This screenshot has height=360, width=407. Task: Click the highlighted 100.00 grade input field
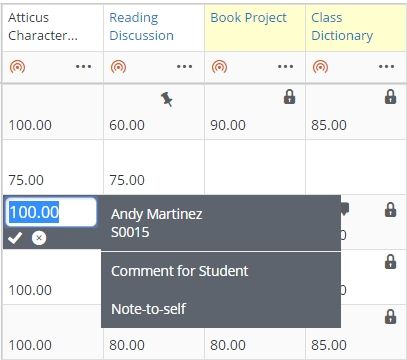pos(51,212)
